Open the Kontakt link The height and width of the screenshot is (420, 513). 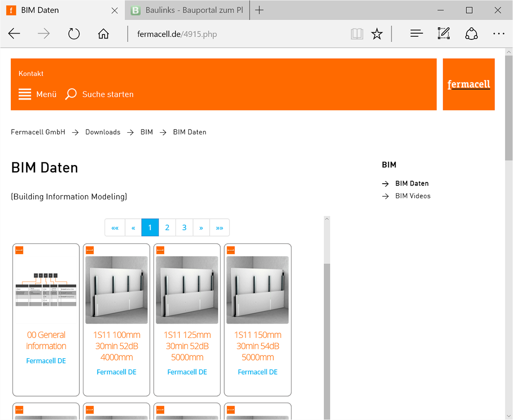(x=31, y=74)
